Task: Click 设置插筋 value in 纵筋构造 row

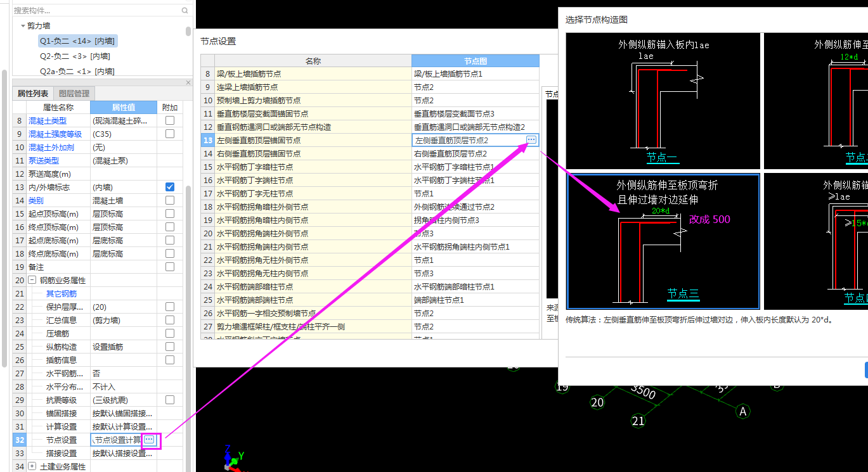Action: pos(124,347)
